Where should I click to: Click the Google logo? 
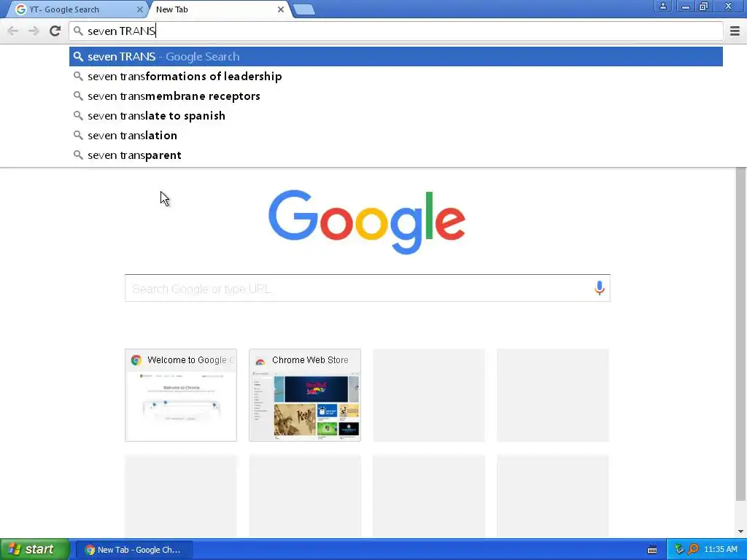tap(367, 222)
